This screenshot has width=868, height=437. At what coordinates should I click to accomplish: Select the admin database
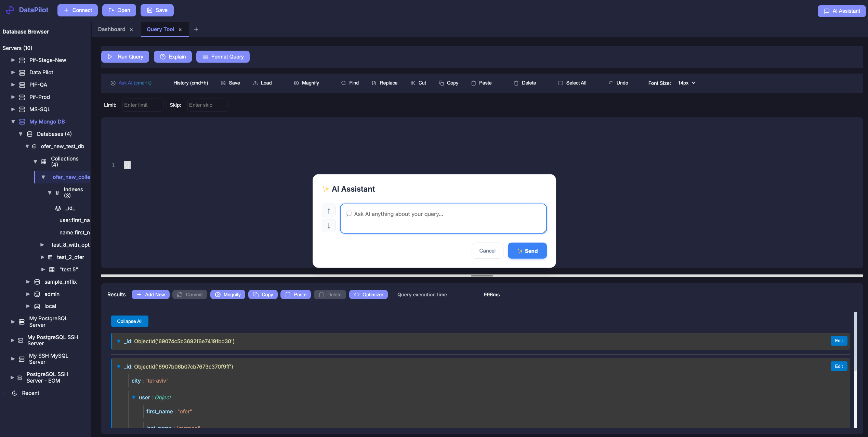pos(52,294)
